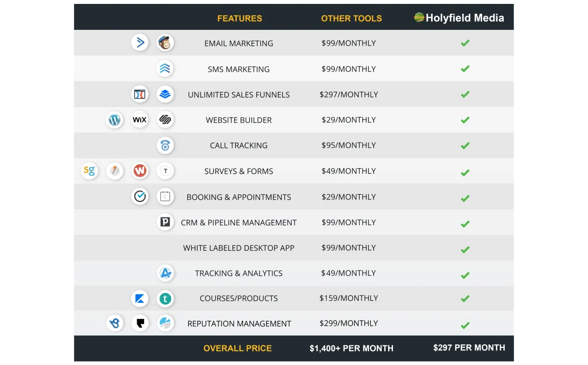
Task: Click the green checkmark for Courses/Products
Action: [465, 298]
